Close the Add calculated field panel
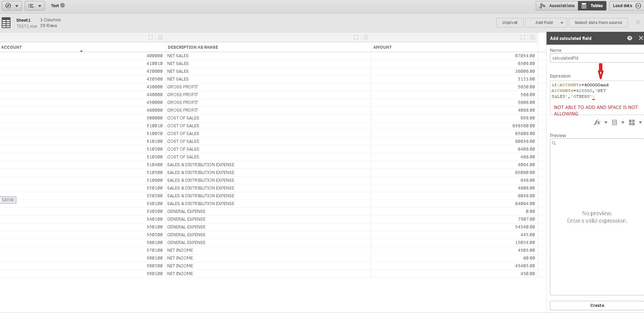This screenshot has width=644, height=313. coord(641,38)
